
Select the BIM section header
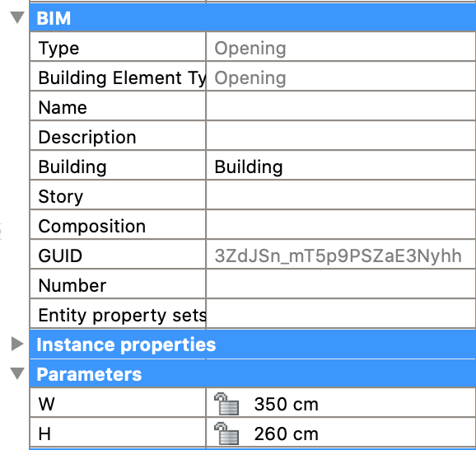(253, 17)
